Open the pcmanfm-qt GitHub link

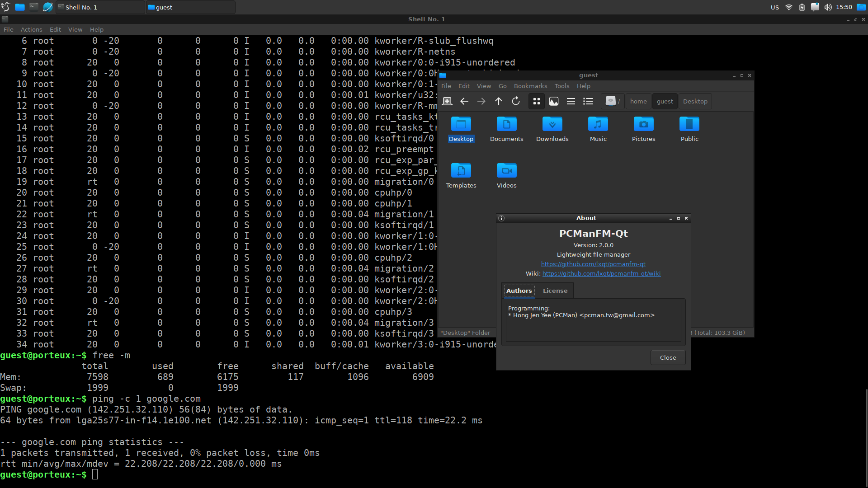tap(593, 264)
